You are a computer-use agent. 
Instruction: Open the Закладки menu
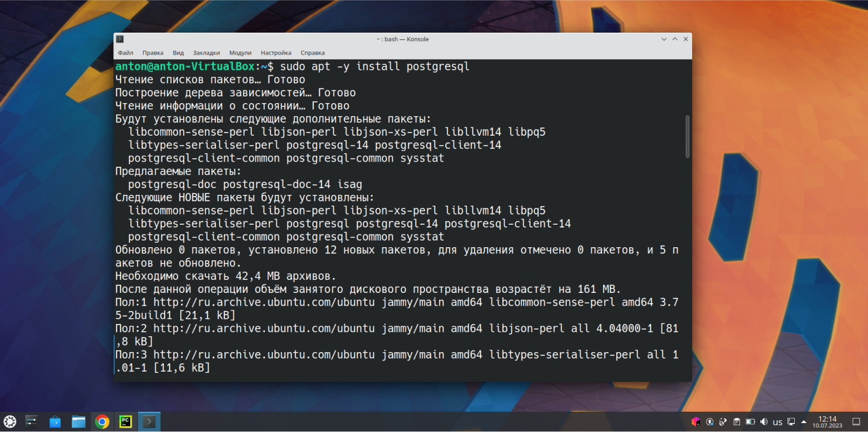206,53
